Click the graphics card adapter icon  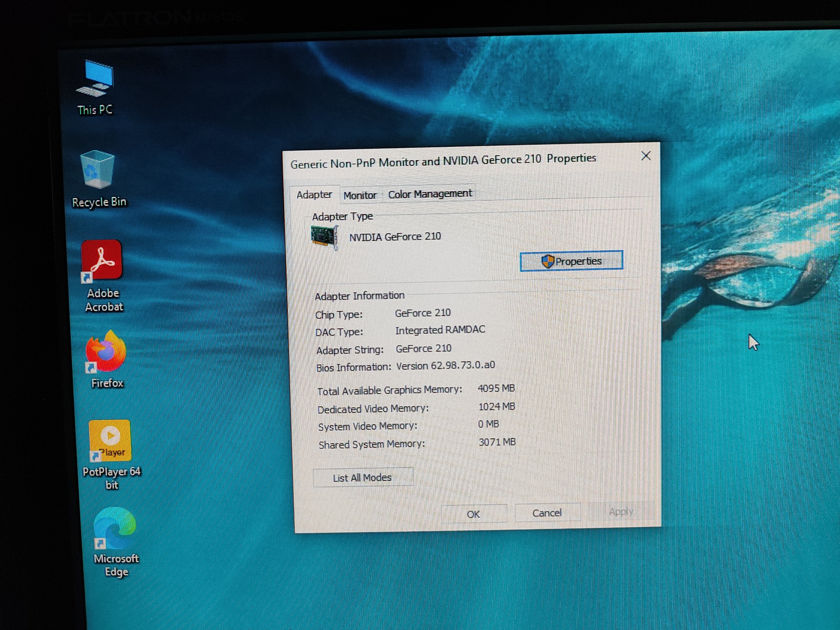(x=324, y=237)
